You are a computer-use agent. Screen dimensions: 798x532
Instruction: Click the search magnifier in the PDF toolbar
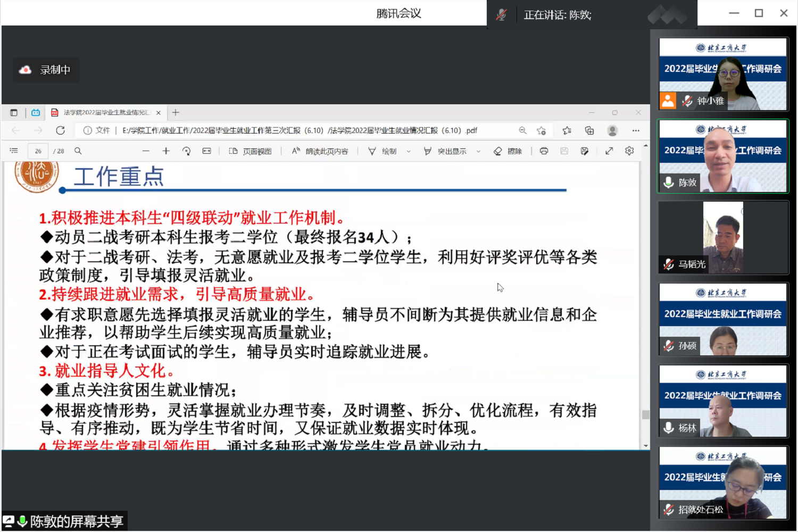pos(78,151)
